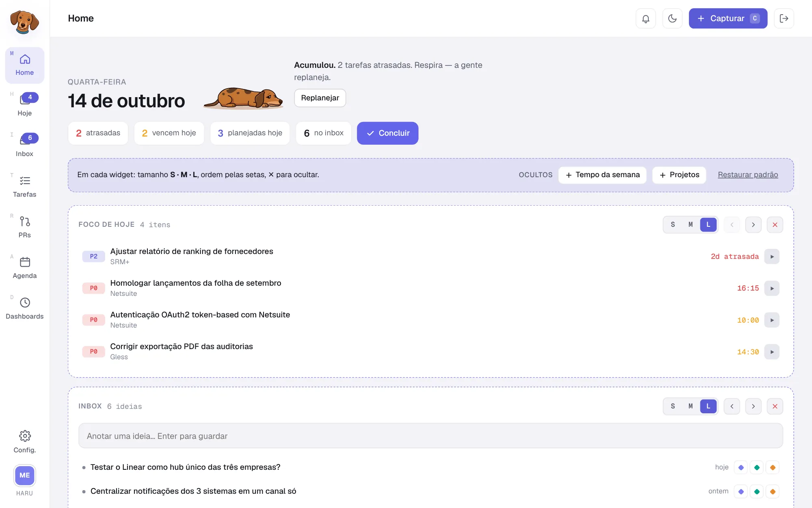Hide the Inbox widget

(775, 406)
